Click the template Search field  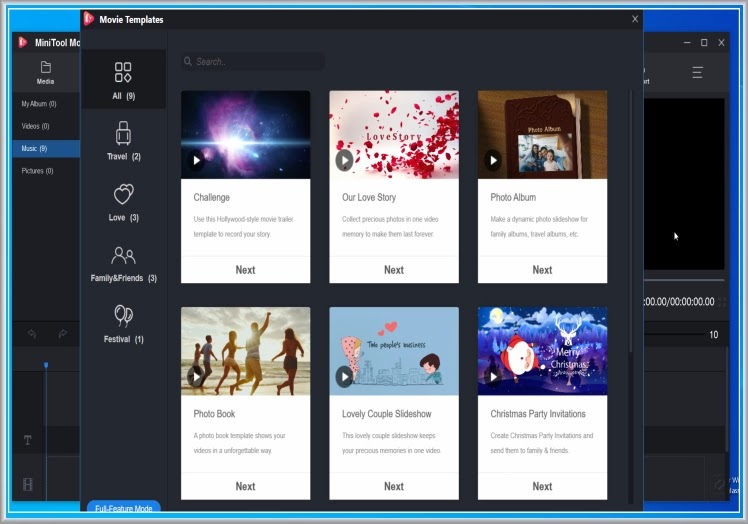(253, 62)
